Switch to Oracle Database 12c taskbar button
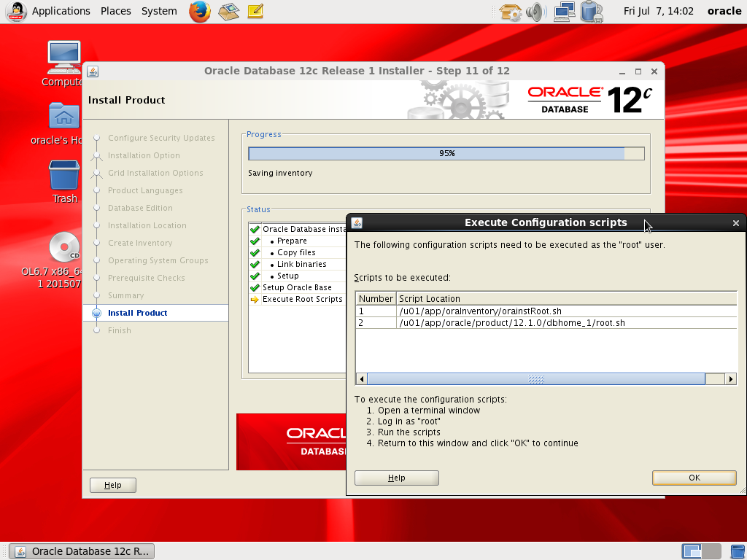The width and height of the screenshot is (747, 560). [x=82, y=551]
